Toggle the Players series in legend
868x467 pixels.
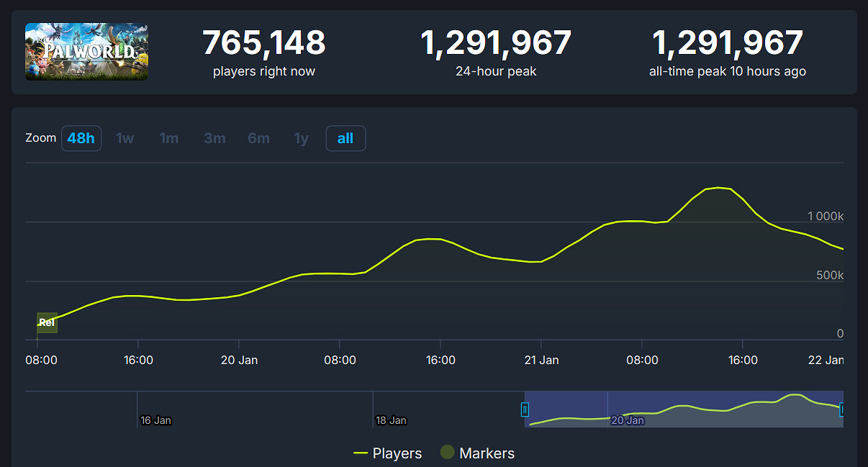pyautogui.click(x=388, y=453)
